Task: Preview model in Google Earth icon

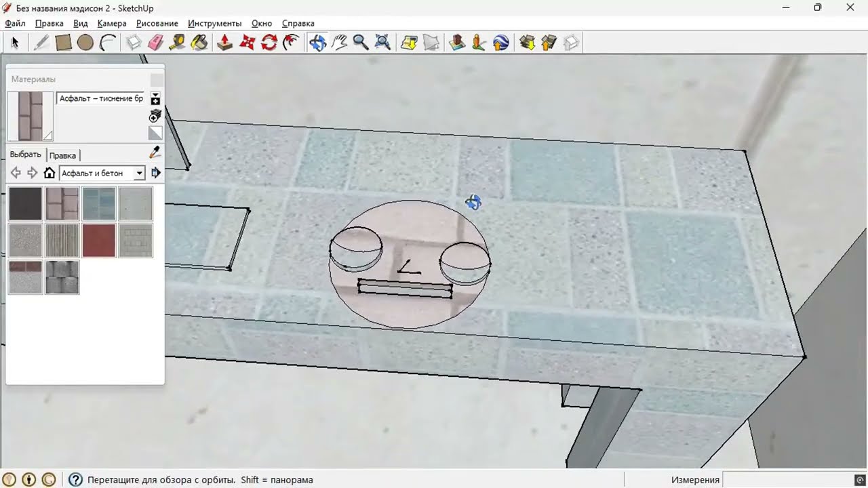Action: pyautogui.click(x=500, y=43)
